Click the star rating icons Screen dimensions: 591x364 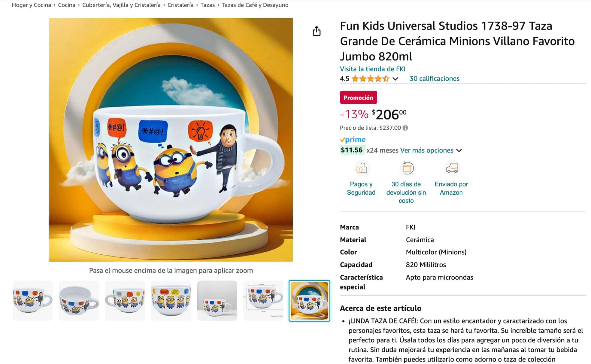[x=370, y=79]
